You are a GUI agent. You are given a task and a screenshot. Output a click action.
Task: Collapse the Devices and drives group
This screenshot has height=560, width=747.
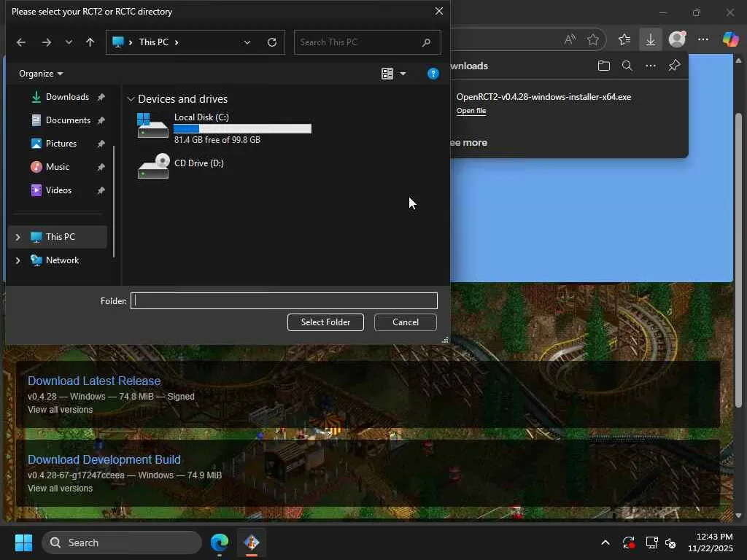[x=131, y=99]
